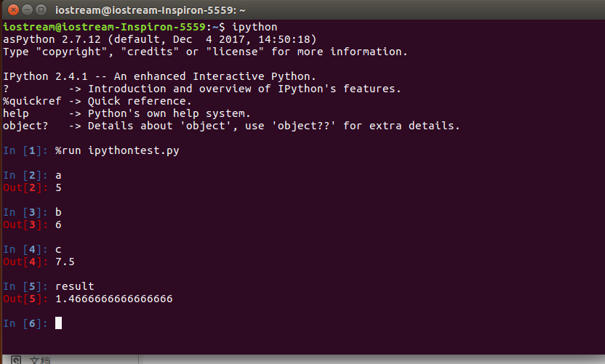Click the Out[2] value 5
Image resolution: width=605 pixels, height=364 pixels.
tap(58, 187)
